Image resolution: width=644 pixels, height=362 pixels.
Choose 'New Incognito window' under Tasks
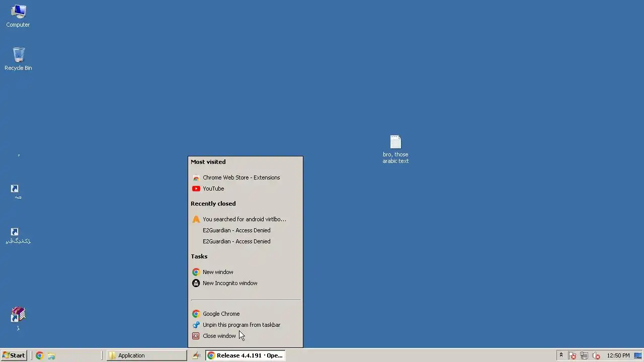pyautogui.click(x=246, y=283)
